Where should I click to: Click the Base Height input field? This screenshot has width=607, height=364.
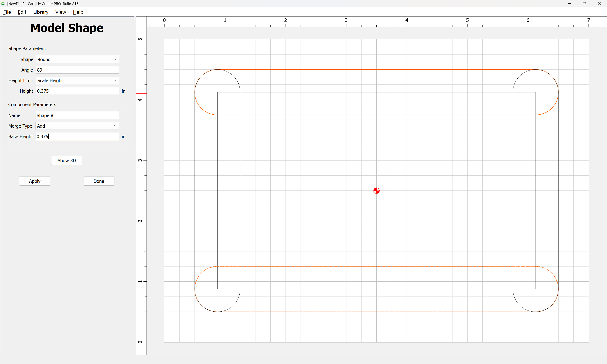(x=78, y=136)
